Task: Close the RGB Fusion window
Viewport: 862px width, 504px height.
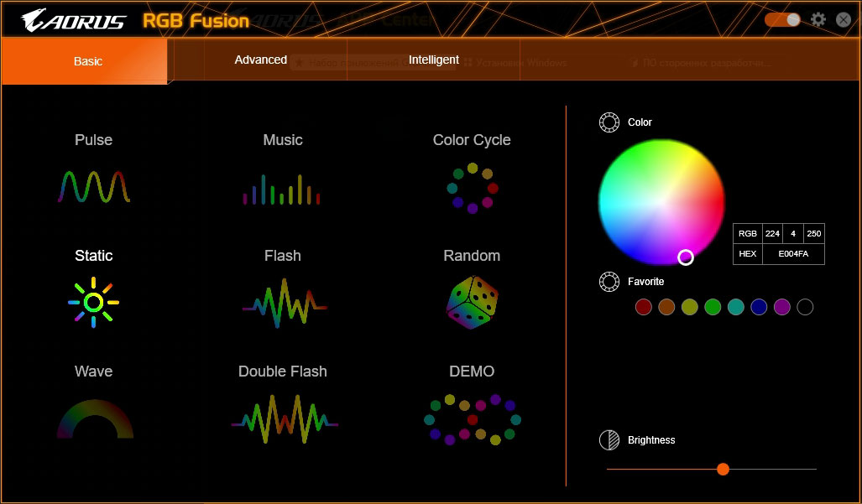Action: (x=844, y=20)
